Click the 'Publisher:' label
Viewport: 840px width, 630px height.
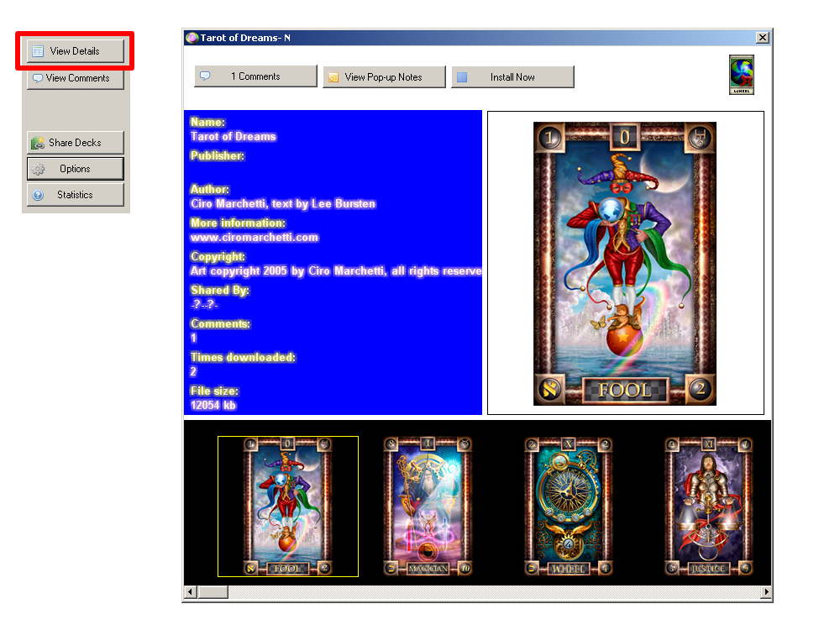(x=217, y=156)
